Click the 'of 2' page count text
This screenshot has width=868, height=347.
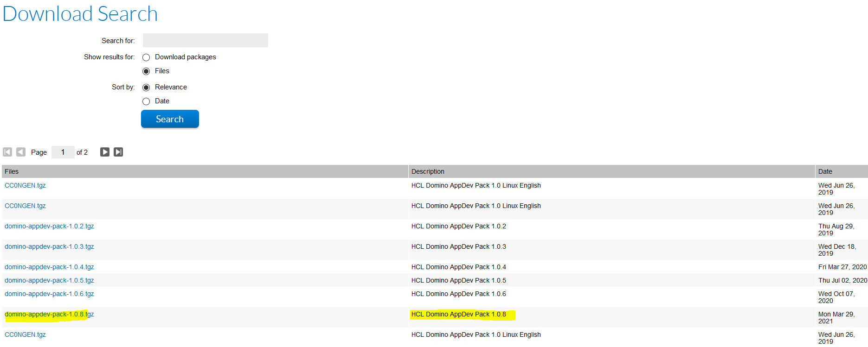82,152
